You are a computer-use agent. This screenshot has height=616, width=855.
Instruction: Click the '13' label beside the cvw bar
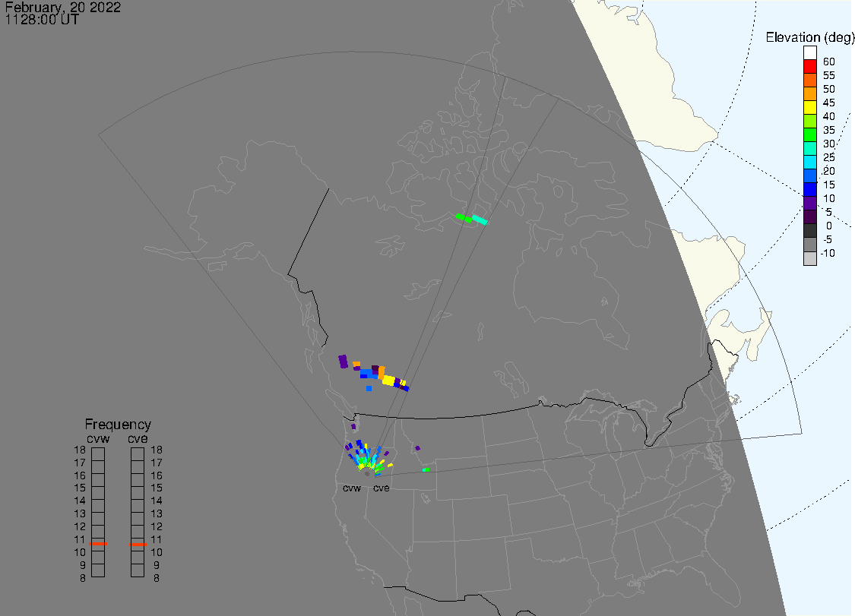click(80, 514)
